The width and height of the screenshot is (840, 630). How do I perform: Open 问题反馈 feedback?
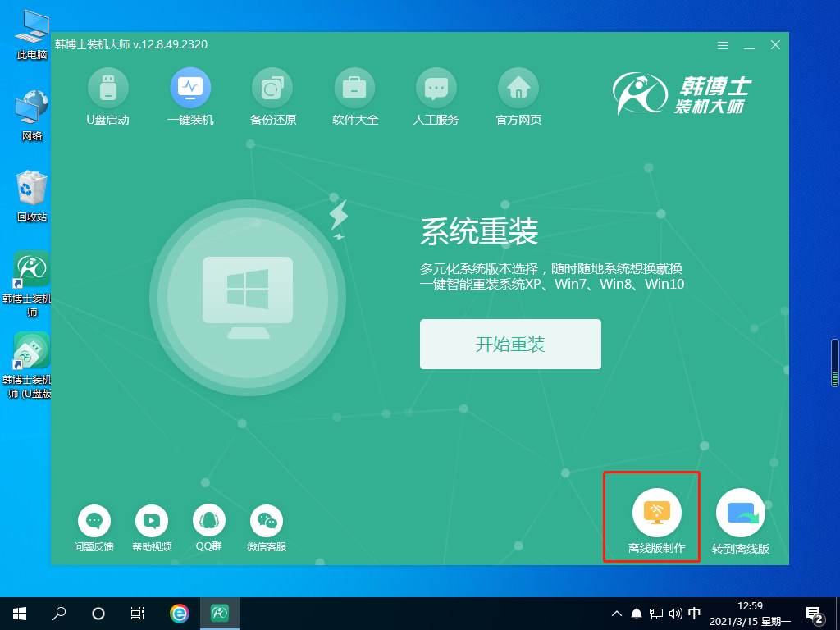tap(94, 520)
